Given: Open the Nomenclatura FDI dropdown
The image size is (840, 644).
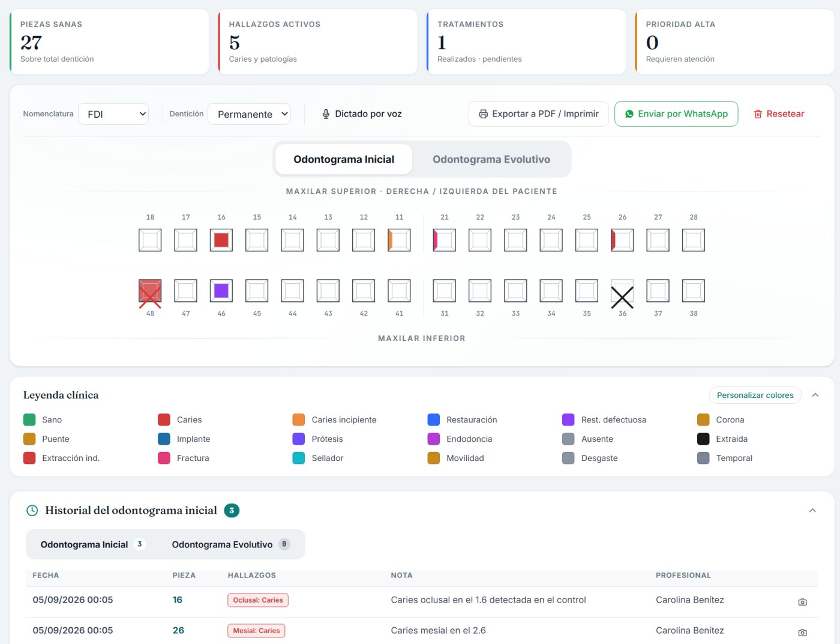Looking at the screenshot, I should point(113,114).
